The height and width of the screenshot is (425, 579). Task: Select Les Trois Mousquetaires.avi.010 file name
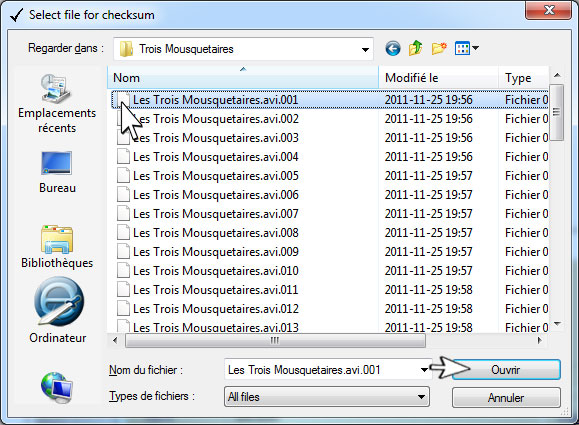215,271
